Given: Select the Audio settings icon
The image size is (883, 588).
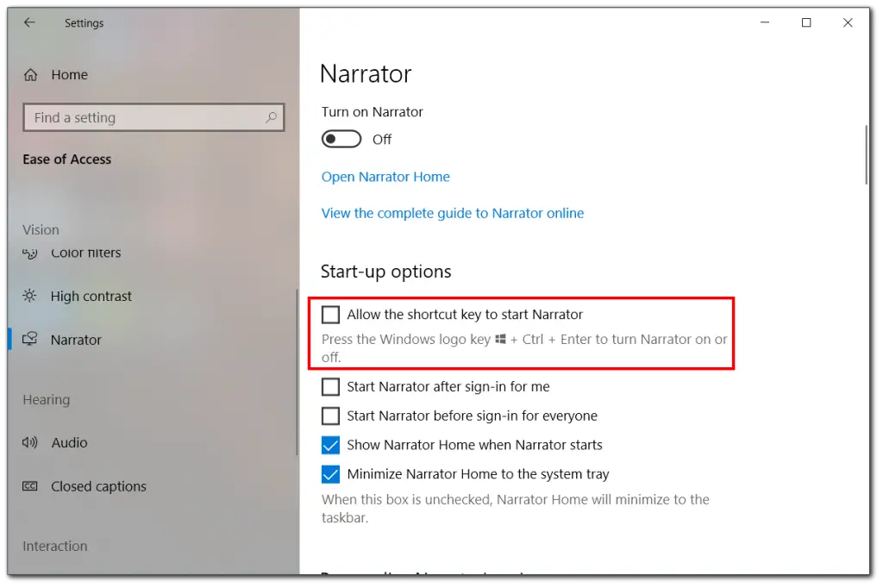Looking at the screenshot, I should [x=28, y=442].
